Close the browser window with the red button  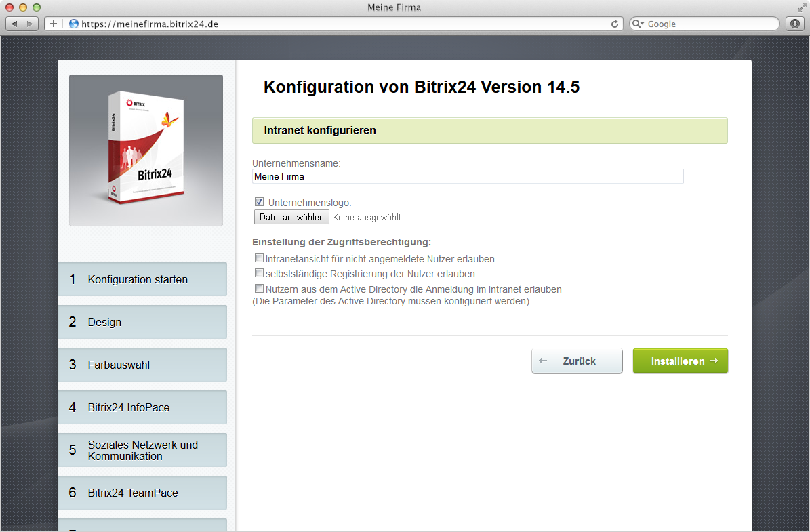9,7
